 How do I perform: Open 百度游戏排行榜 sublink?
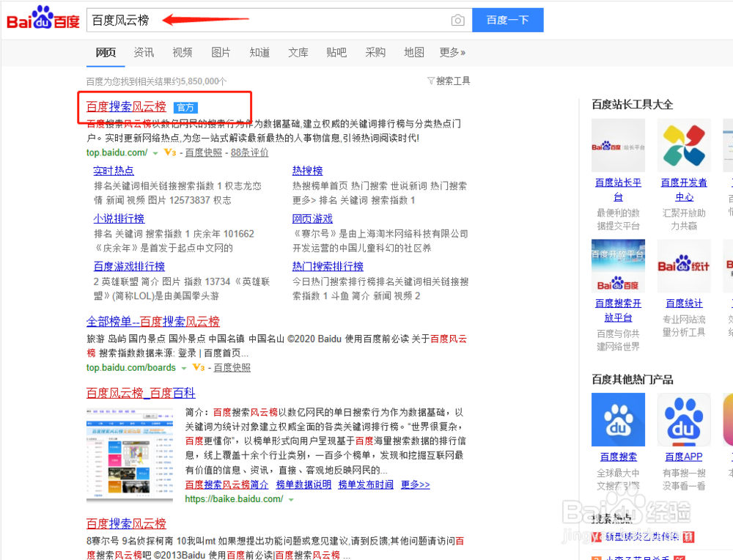pos(129,266)
